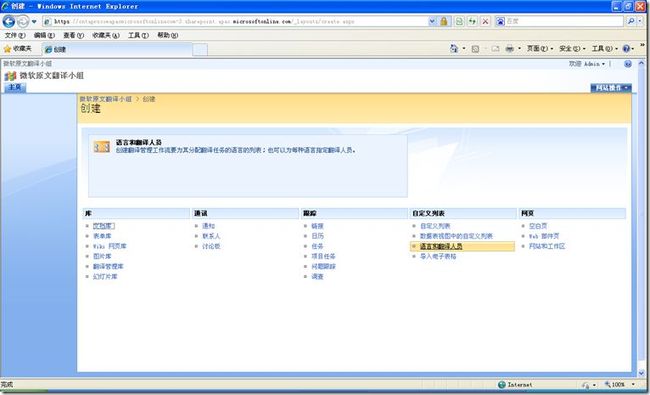Open the 工具 command bar dropdown
Screen dimensions: 650x395
pos(604,49)
